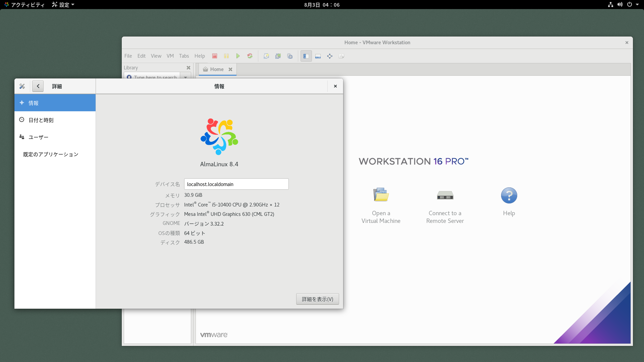Toggle the Show Library sidebar icon
644x362 pixels.
(306, 56)
